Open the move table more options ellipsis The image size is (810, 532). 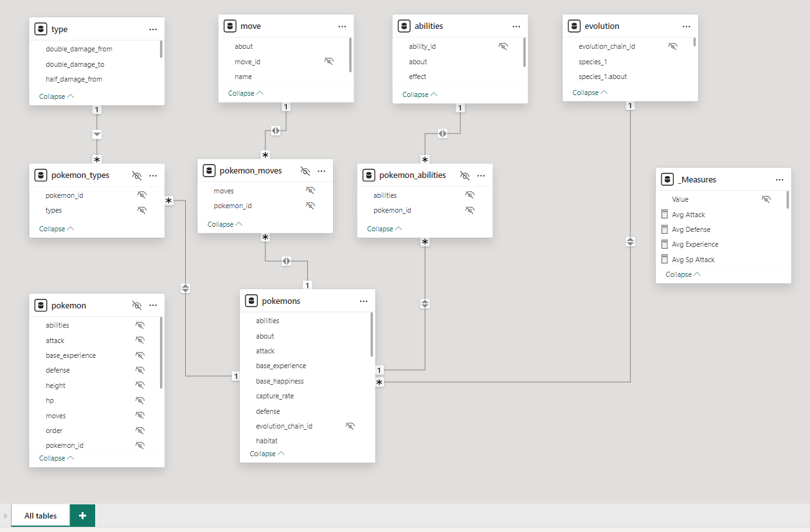pos(342,26)
